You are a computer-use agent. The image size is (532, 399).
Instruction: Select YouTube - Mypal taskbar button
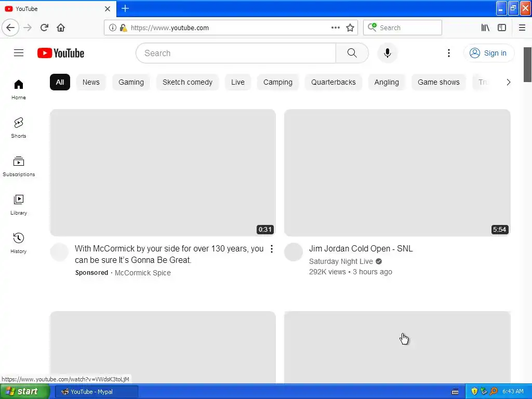(x=96, y=392)
